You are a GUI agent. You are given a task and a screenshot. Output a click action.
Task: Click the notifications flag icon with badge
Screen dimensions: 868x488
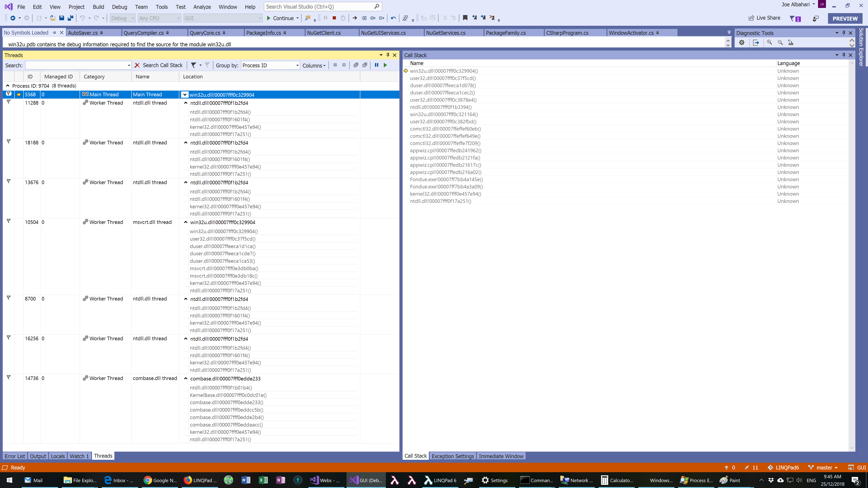coord(795,19)
